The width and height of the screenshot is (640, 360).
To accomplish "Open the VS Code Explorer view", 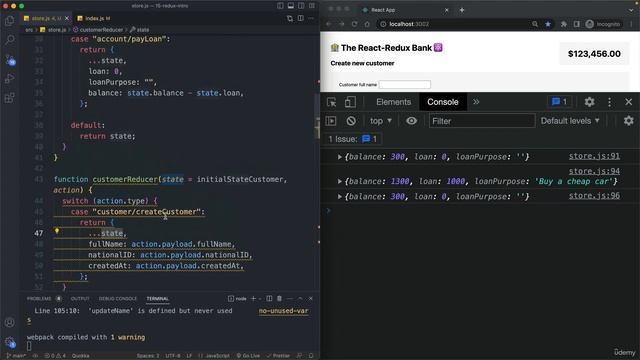I will 9,21.
